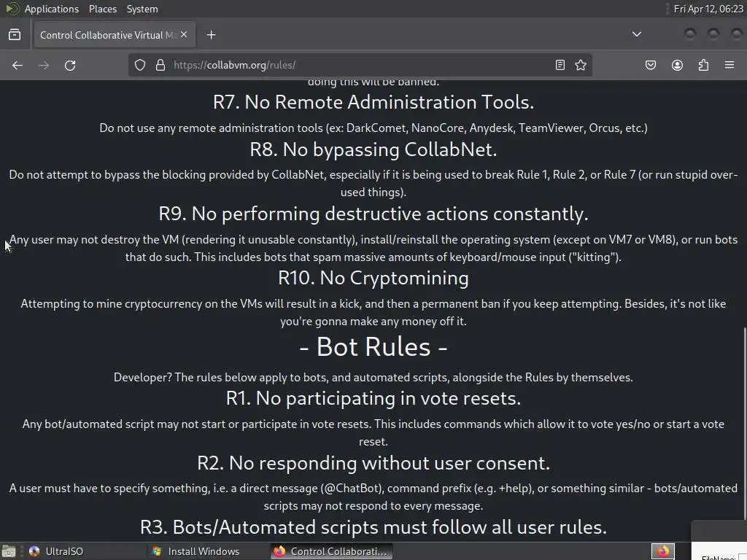The image size is (747, 560).
Task: Click the show desktop icon in taskbar
Action: 9,551
